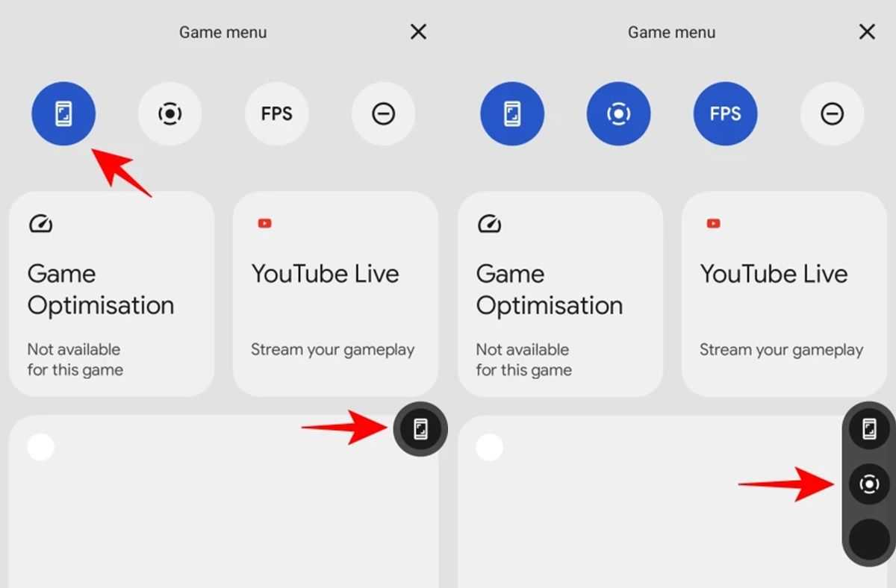Screen dimensions: 896x588
Task: Open YouTube Live streaming in left panel
Action: [335, 294]
